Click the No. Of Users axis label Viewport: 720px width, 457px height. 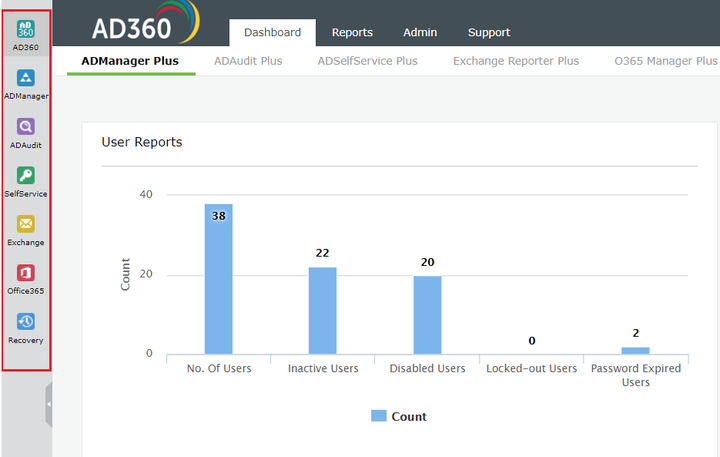click(x=219, y=368)
